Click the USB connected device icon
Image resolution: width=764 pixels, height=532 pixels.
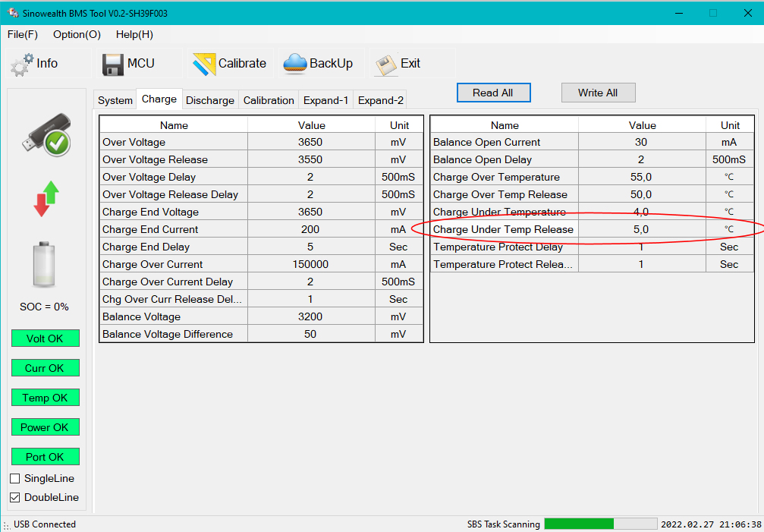point(46,134)
